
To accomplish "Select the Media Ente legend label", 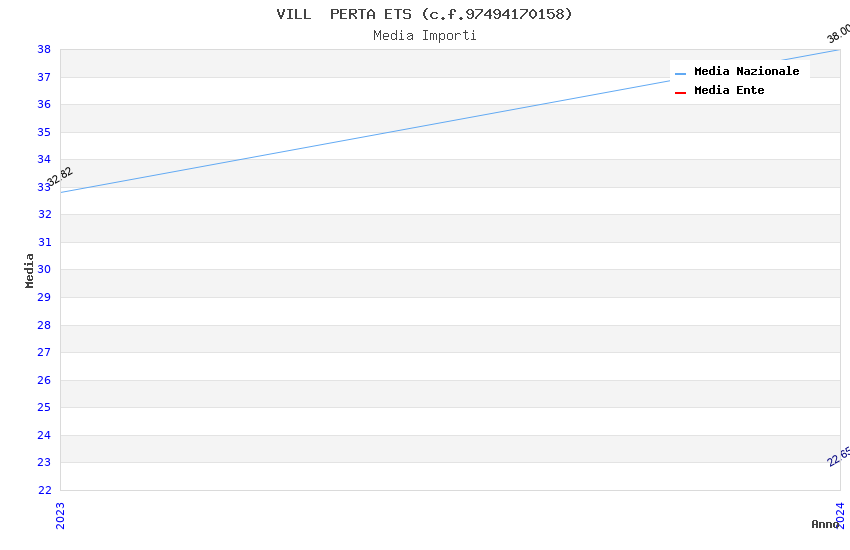I will [729, 90].
